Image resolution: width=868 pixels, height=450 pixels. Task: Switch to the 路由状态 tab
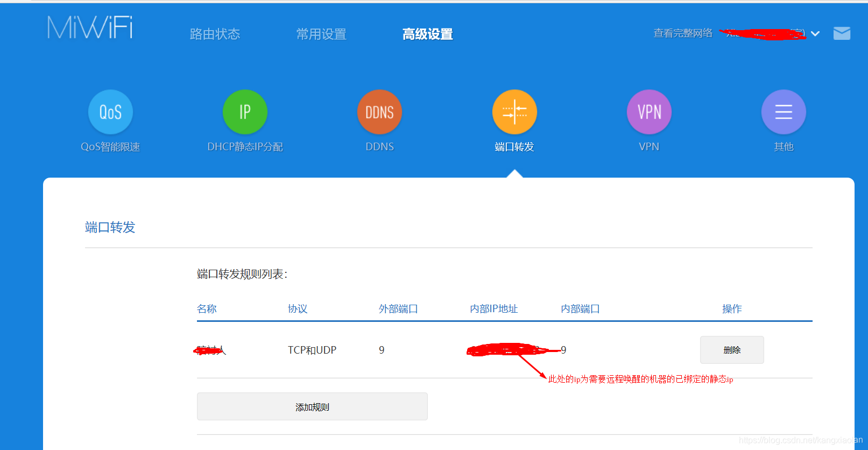coord(215,34)
